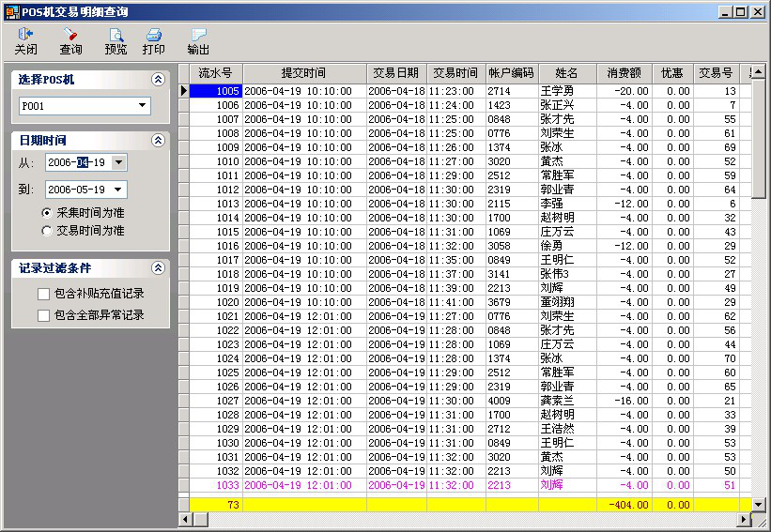Check the 包含全部异常记录 checkbox
This screenshot has height=532, width=771.
point(43,315)
